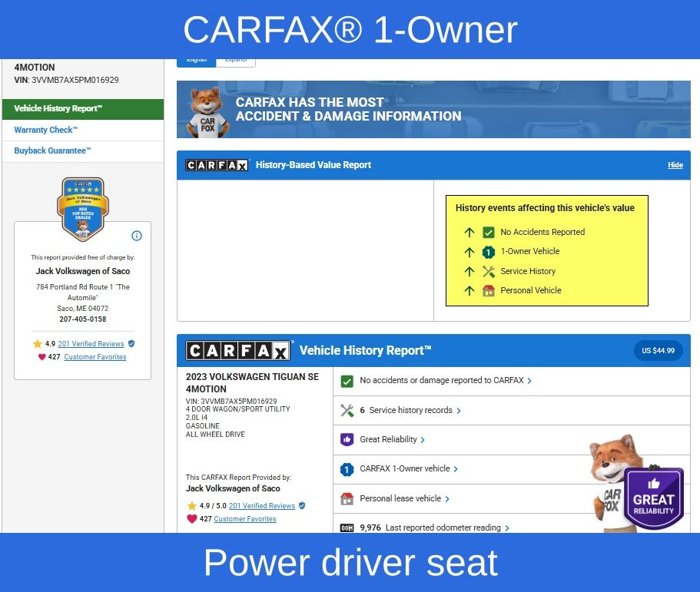Open the Vehicle History Report tab

click(82, 109)
